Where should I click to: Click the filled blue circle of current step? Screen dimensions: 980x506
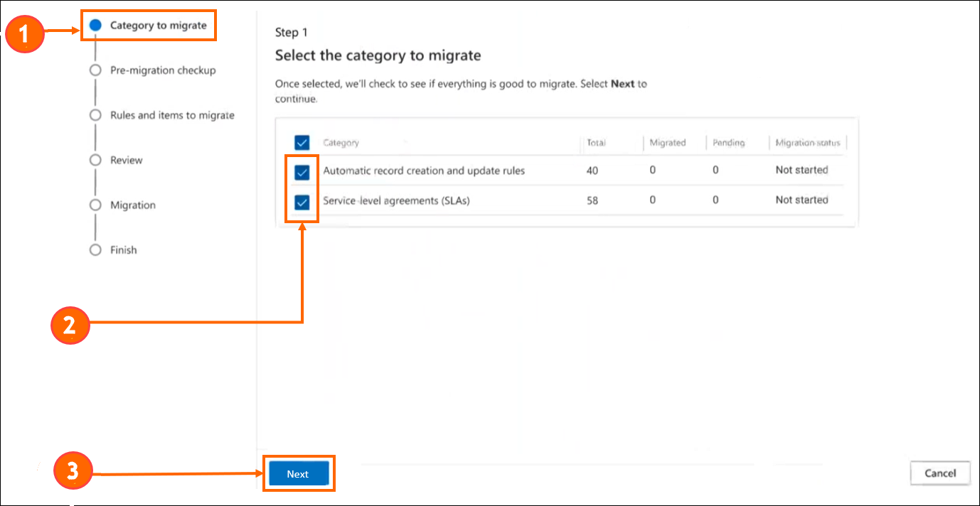(95, 26)
